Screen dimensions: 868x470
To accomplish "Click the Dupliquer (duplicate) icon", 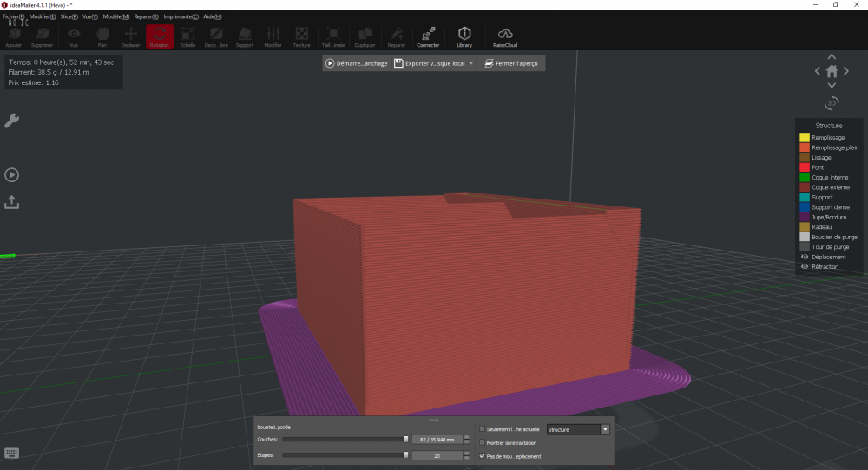I will 365,37.
